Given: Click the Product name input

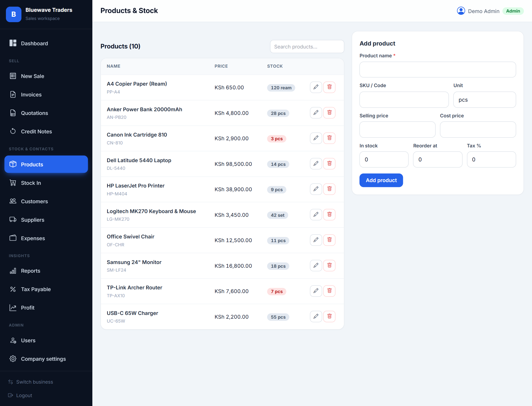Looking at the screenshot, I should [x=437, y=70].
